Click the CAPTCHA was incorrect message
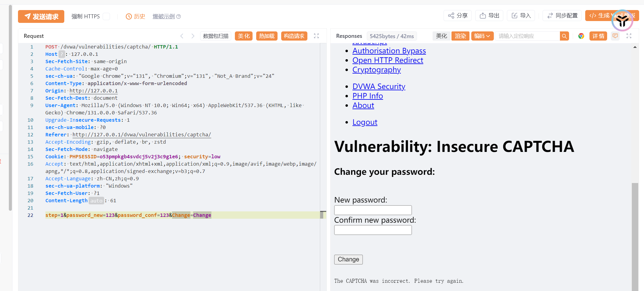The width and height of the screenshot is (644, 291). (399, 281)
